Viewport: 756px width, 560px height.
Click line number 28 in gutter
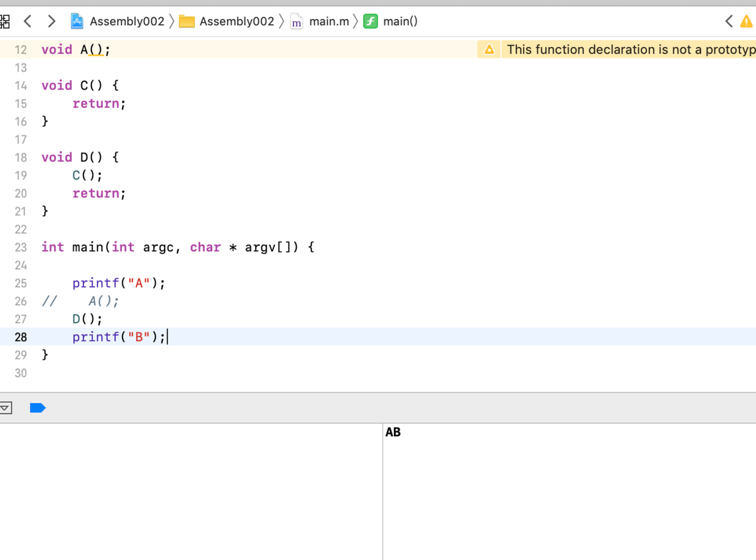(x=21, y=337)
